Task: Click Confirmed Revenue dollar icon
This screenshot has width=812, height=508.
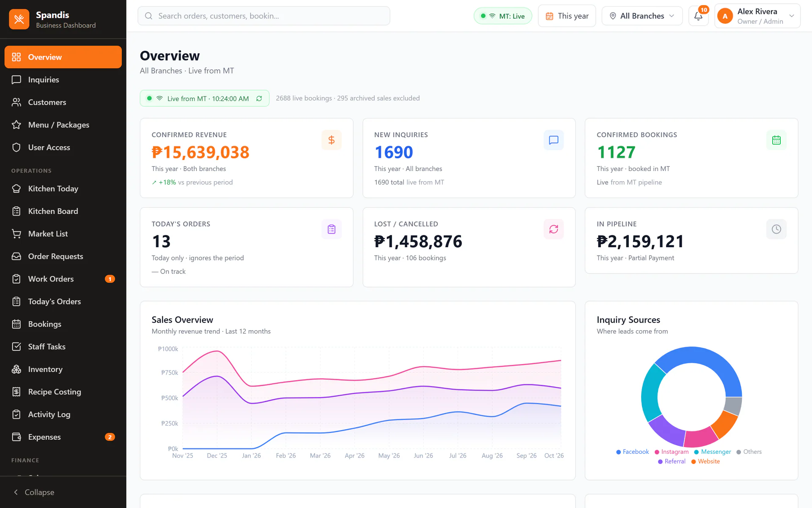Action: (332, 140)
